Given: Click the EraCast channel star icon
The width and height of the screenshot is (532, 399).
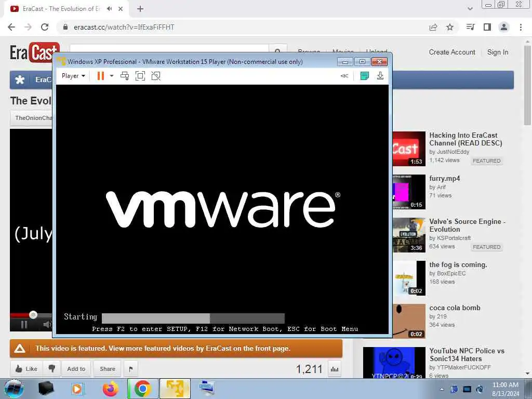Looking at the screenshot, I should tap(20, 79).
